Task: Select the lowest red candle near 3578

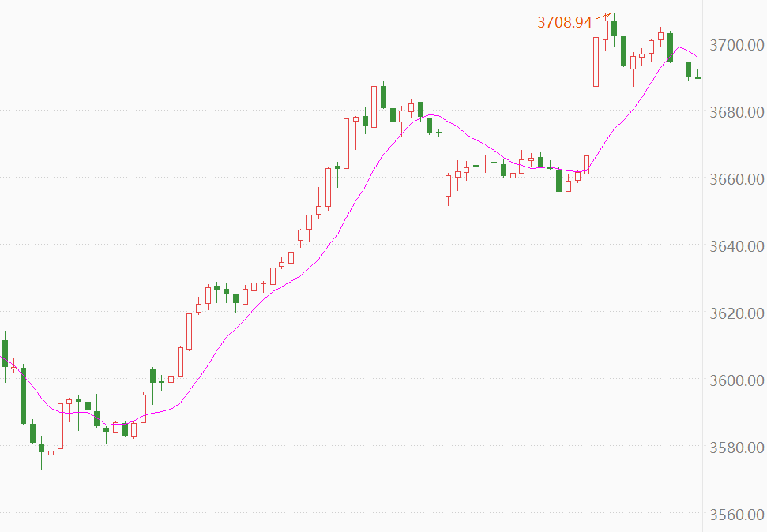Action: (51, 453)
